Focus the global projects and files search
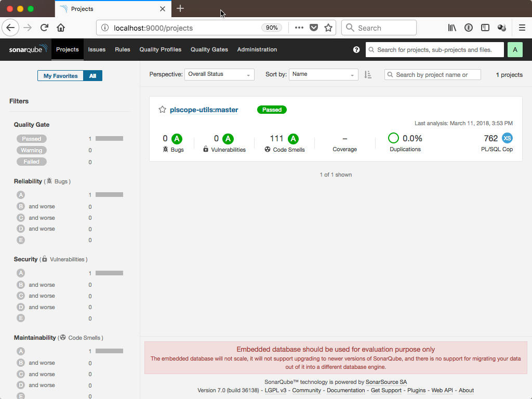Viewport: 532px width, 399px height. (x=435, y=49)
